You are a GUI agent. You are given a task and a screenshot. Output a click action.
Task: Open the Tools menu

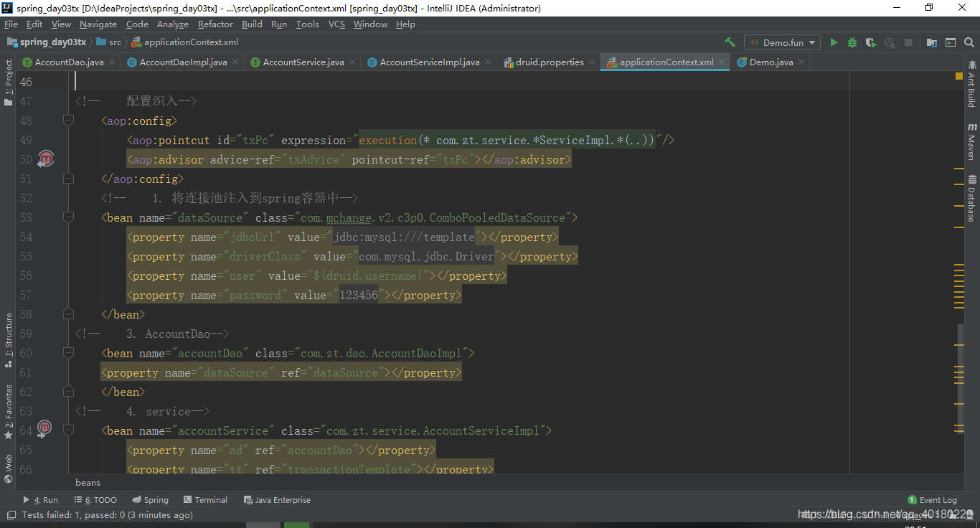(x=307, y=24)
